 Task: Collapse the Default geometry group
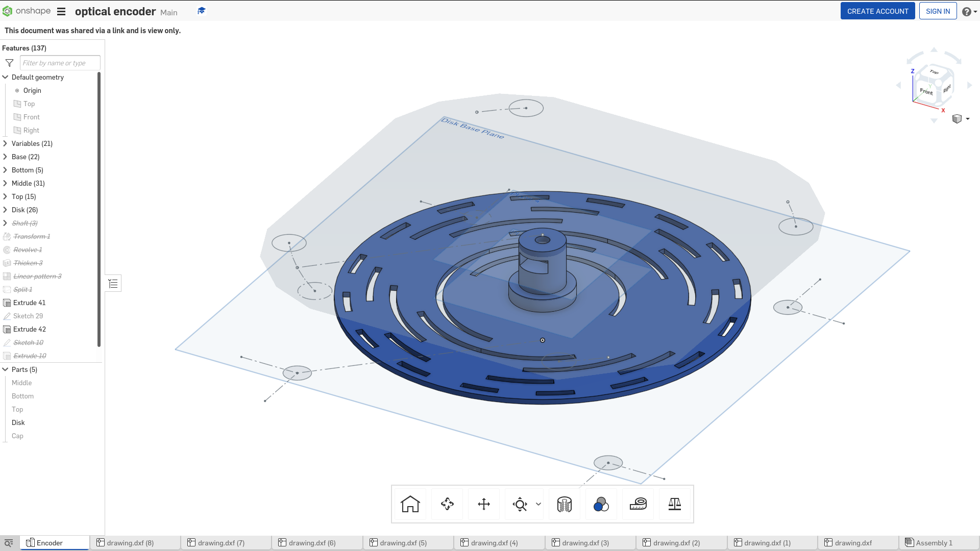pos(6,77)
